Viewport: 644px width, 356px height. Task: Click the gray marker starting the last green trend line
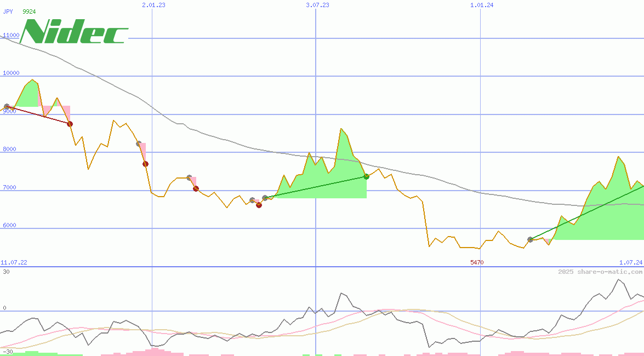530,239
